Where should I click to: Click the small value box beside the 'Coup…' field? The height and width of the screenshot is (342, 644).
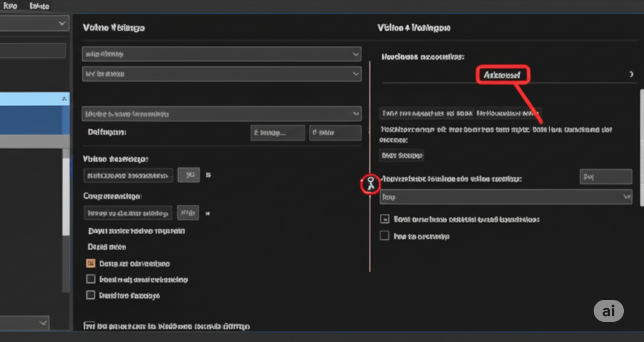coord(188,212)
